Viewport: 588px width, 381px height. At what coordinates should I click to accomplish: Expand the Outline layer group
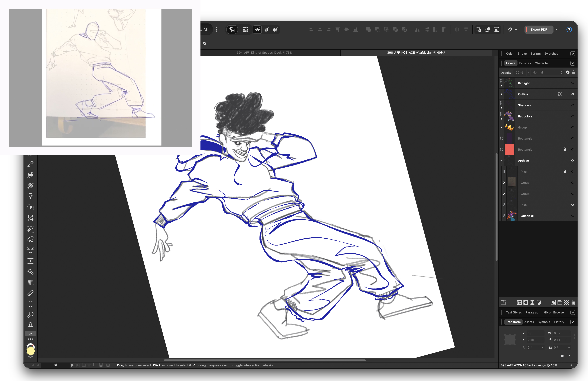pyautogui.click(x=501, y=94)
